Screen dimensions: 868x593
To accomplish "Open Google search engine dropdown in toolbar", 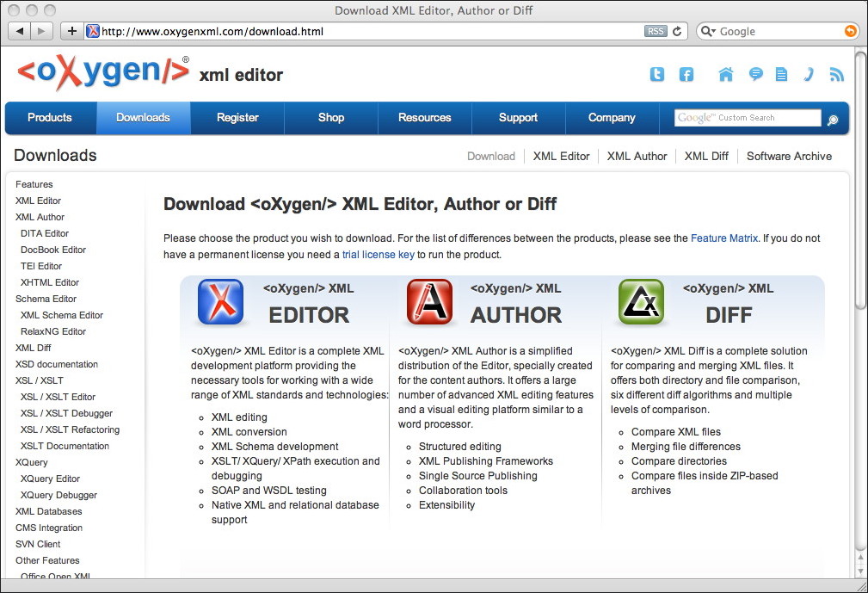I will pos(709,31).
